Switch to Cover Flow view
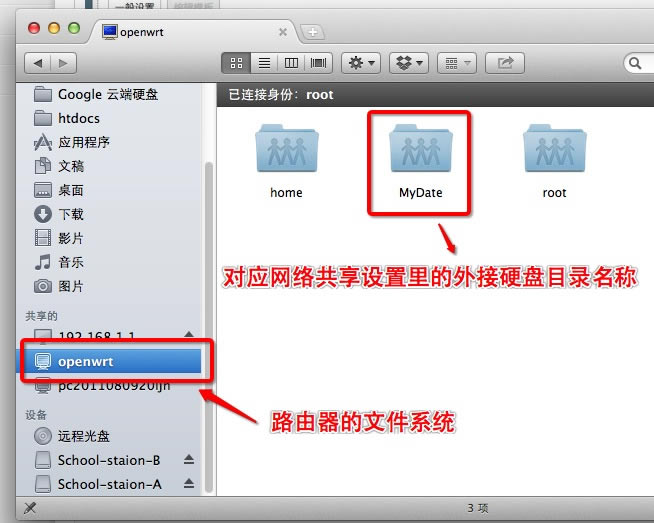This screenshot has height=523, width=654. (x=318, y=63)
